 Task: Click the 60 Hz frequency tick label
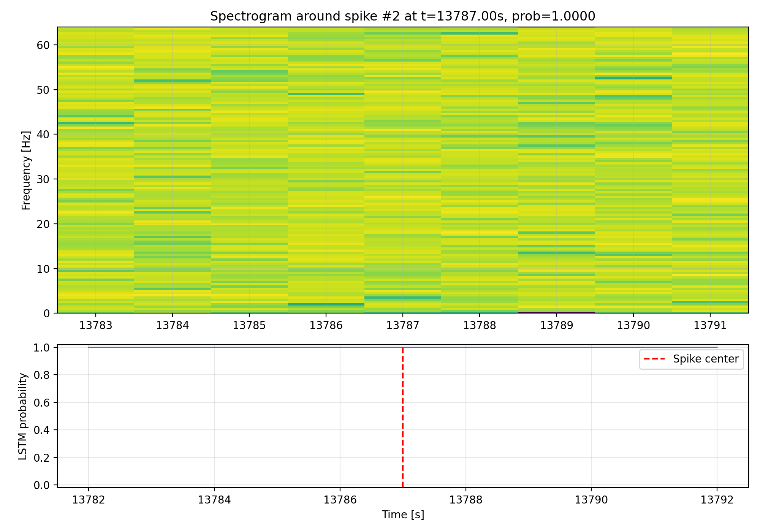pyautogui.click(x=43, y=45)
